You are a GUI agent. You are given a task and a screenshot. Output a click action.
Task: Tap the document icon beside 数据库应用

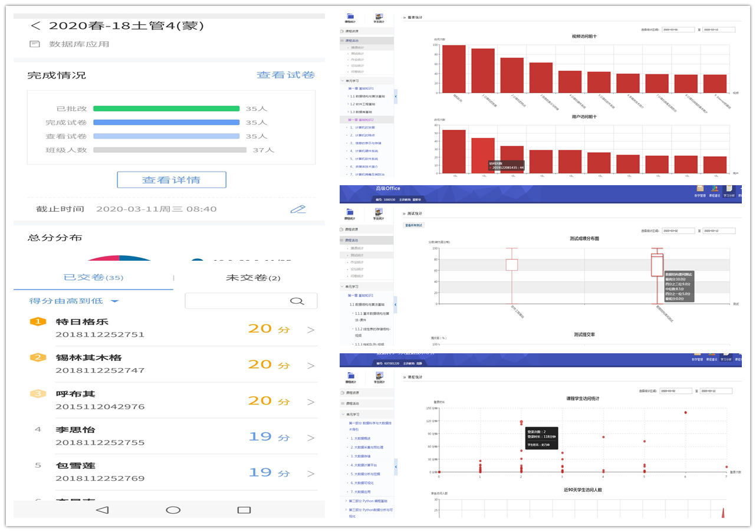click(35, 44)
